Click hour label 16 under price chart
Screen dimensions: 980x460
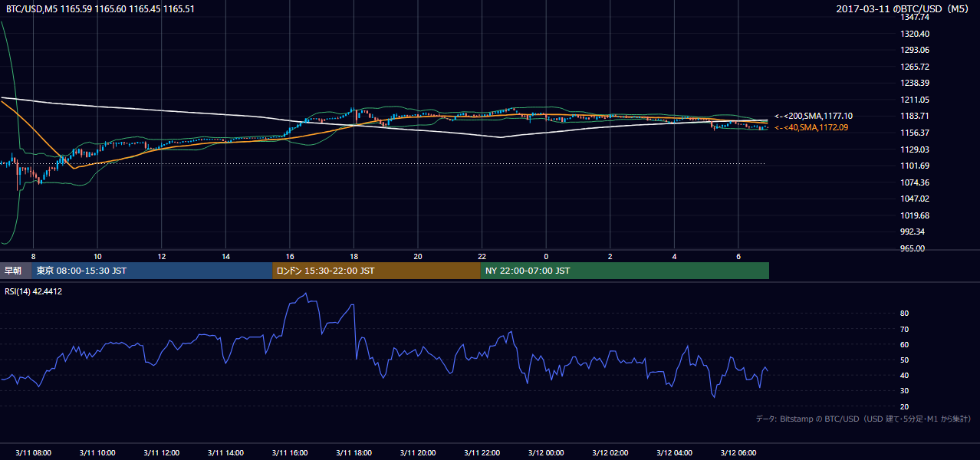click(x=290, y=256)
